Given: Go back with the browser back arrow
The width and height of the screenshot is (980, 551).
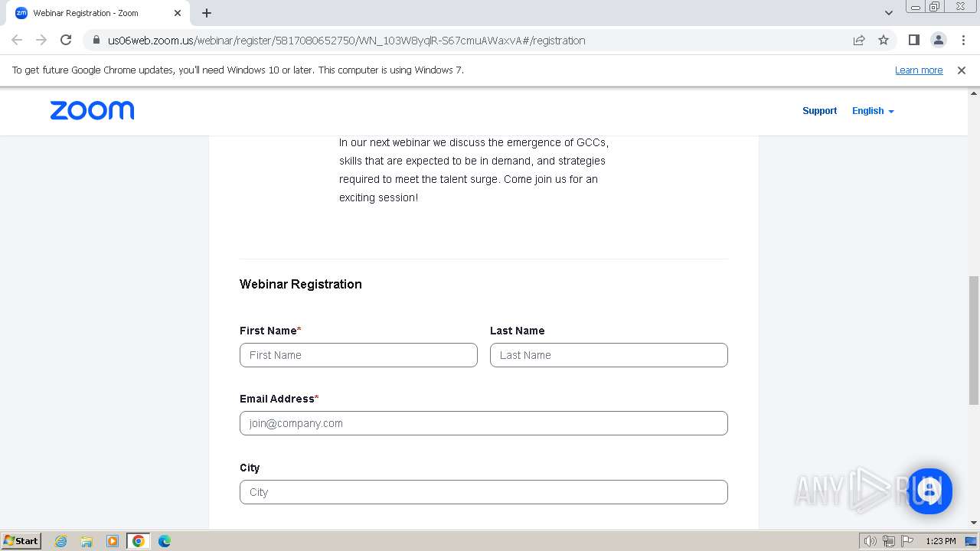Looking at the screenshot, I should (x=17, y=40).
